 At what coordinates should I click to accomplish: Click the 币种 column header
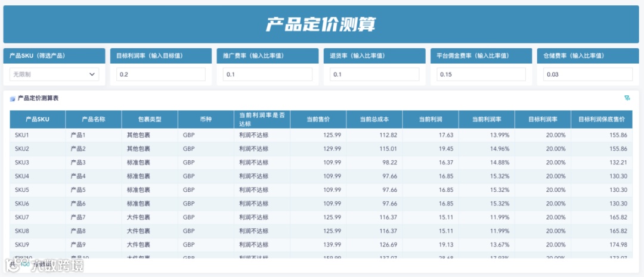click(x=206, y=119)
